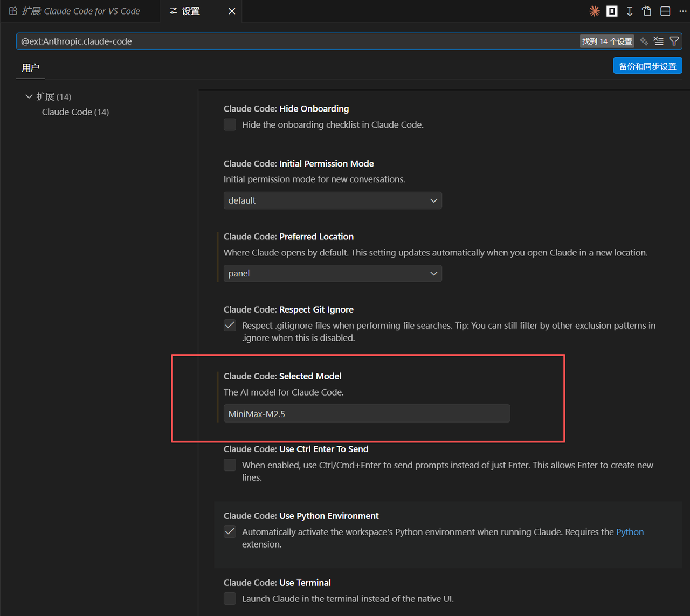Switch to the Claude Code for VS Code tab
Viewport: 690px width, 616px height.
(80, 11)
